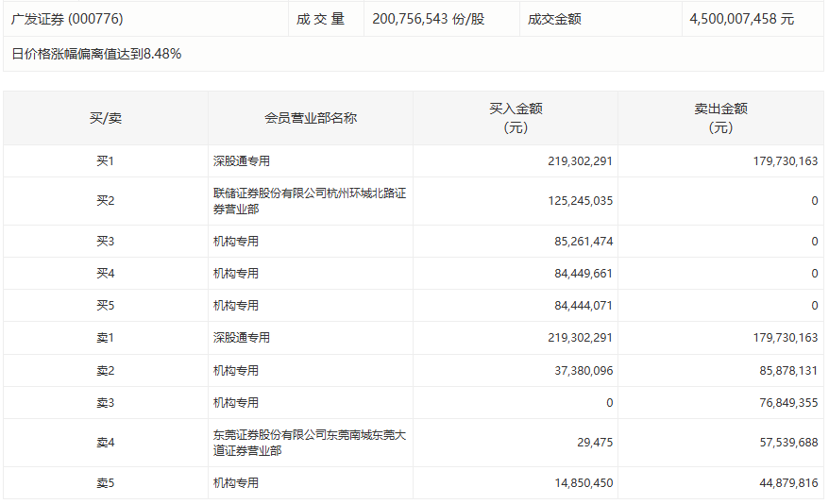Select the buy amount 85,261,474 in 买3 row
The width and height of the screenshot is (829, 504).
click(x=584, y=242)
